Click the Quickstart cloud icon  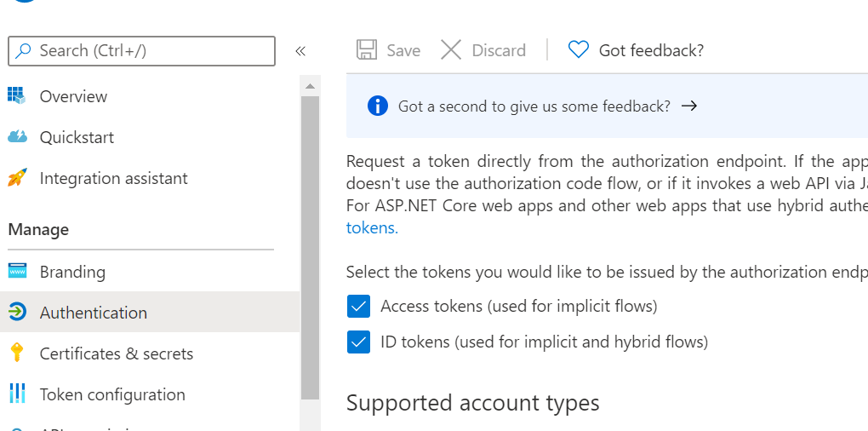point(17,137)
